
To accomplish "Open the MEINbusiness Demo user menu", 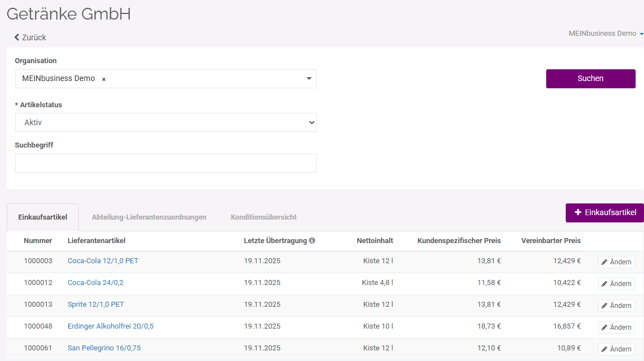I will coord(606,34).
